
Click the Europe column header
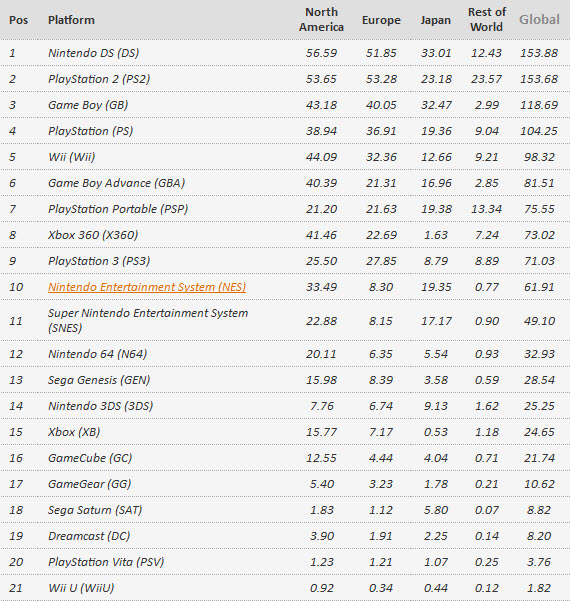click(381, 20)
